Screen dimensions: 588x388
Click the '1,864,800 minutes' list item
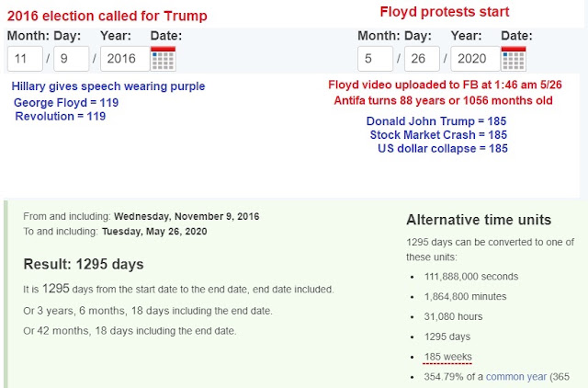pos(465,296)
